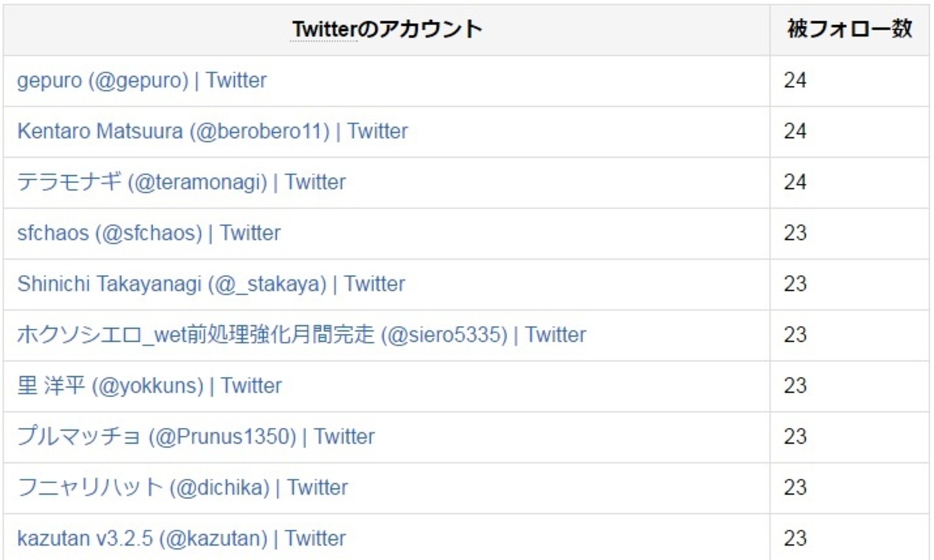Open the kazutan v3.2.5 (@kazutan) Twitter link
Image resolution: width=934 pixels, height=560 pixels.
(x=181, y=538)
